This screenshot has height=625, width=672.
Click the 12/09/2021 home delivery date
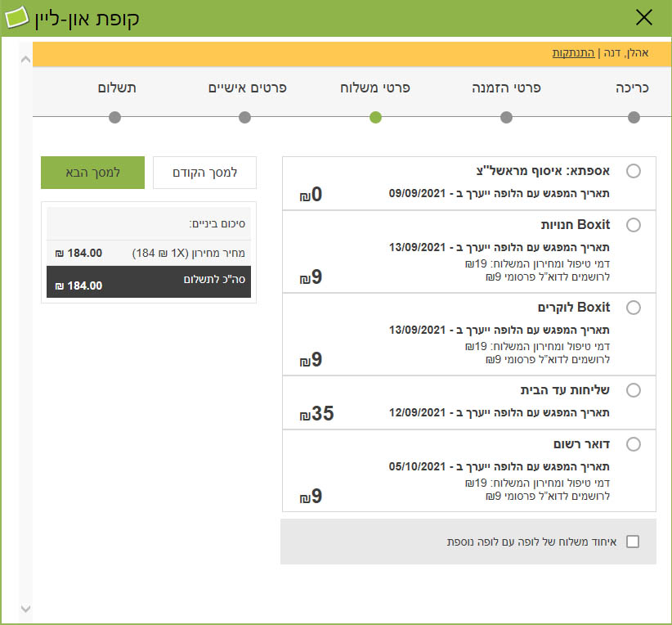[x=418, y=412]
